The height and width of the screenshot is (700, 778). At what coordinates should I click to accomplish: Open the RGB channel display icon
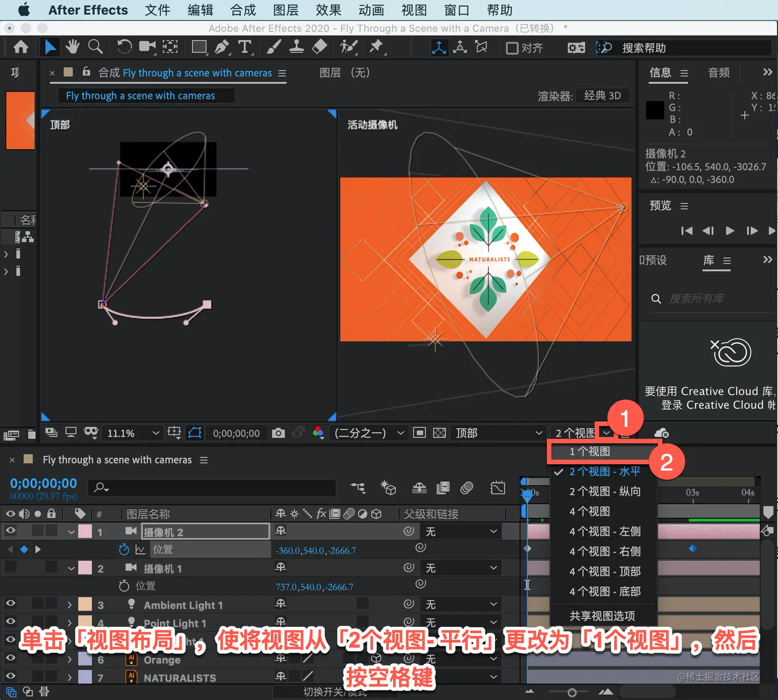pyautogui.click(x=319, y=433)
